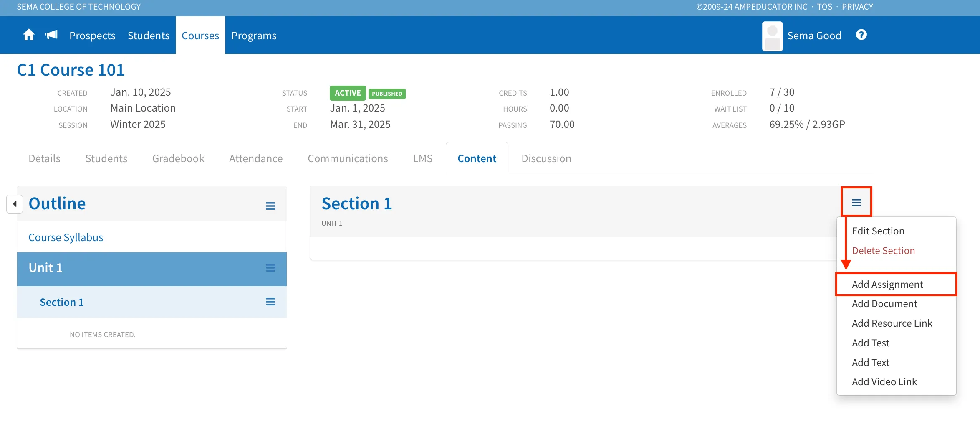
Task: Click the ACTIVE status badge
Action: point(348,93)
